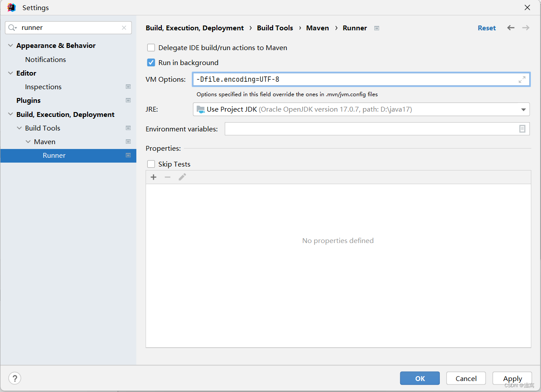Remove property with the minus icon
This screenshot has height=392, width=541.
pos(168,177)
